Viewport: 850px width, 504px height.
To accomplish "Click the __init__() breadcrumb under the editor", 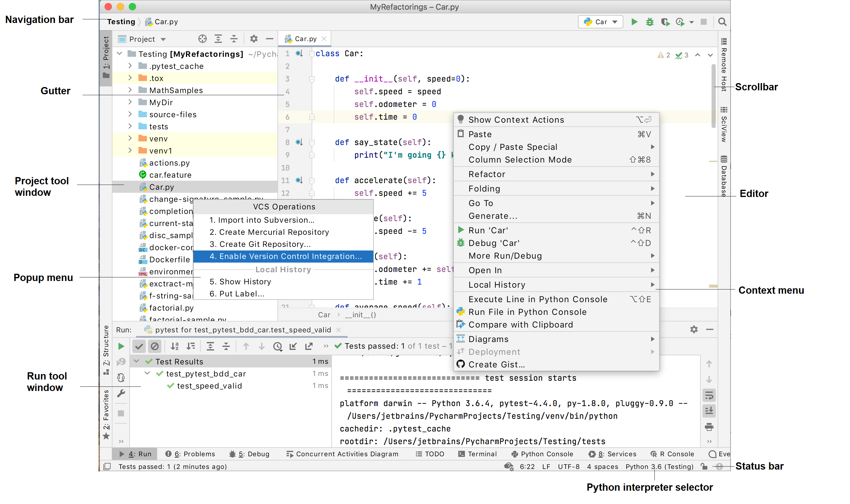I will pyautogui.click(x=360, y=315).
